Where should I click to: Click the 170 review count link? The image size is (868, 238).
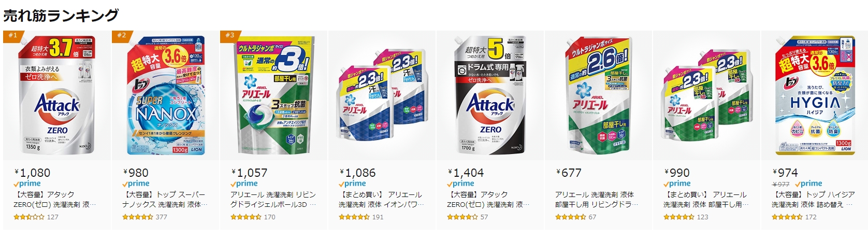click(x=269, y=217)
